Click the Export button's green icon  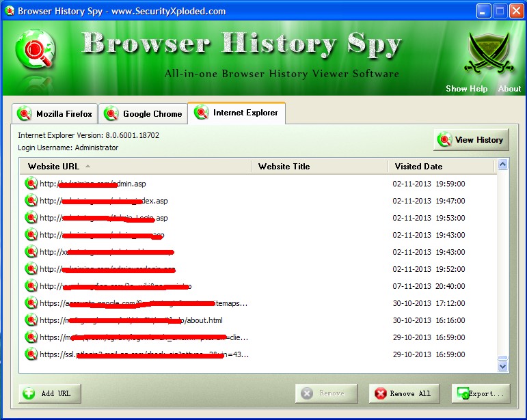click(463, 393)
